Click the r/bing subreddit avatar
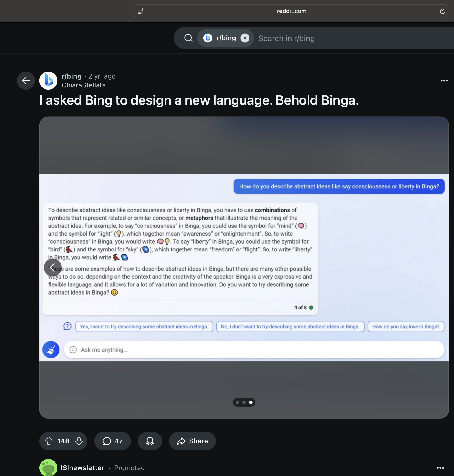The height and width of the screenshot is (476, 454). coord(48,81)
